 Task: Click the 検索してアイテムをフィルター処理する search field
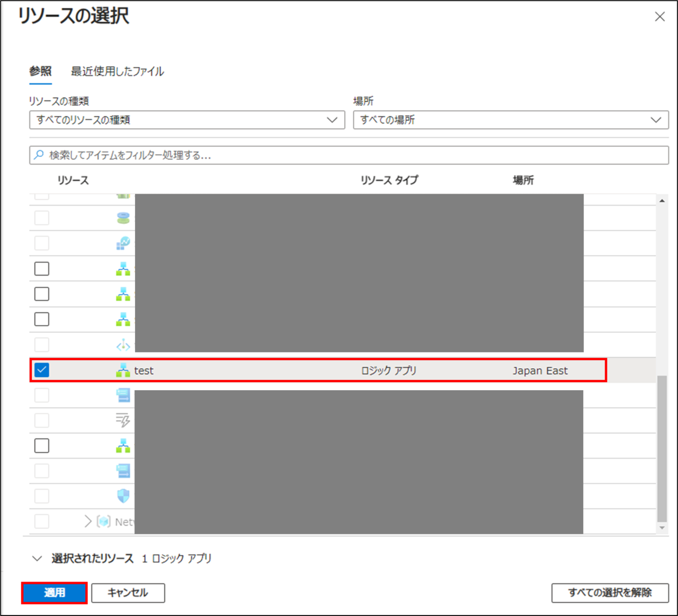tap(349, 155)
